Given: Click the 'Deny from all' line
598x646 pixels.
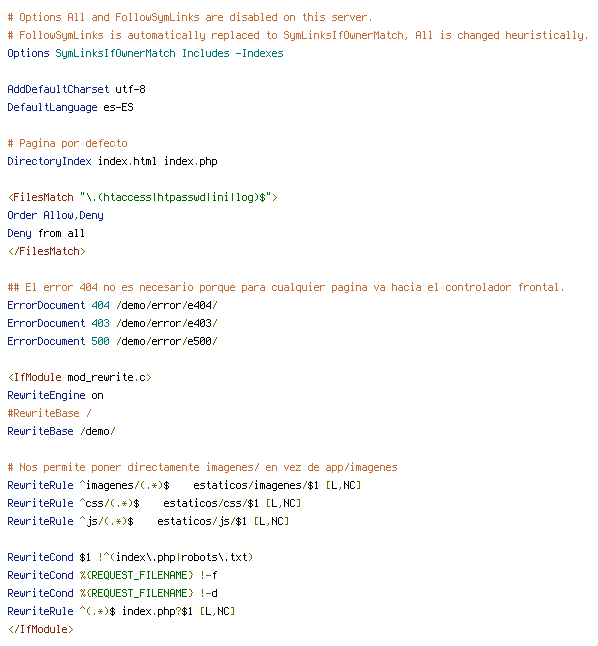Looking at the screenshot, I should click(x=46, y=234).
